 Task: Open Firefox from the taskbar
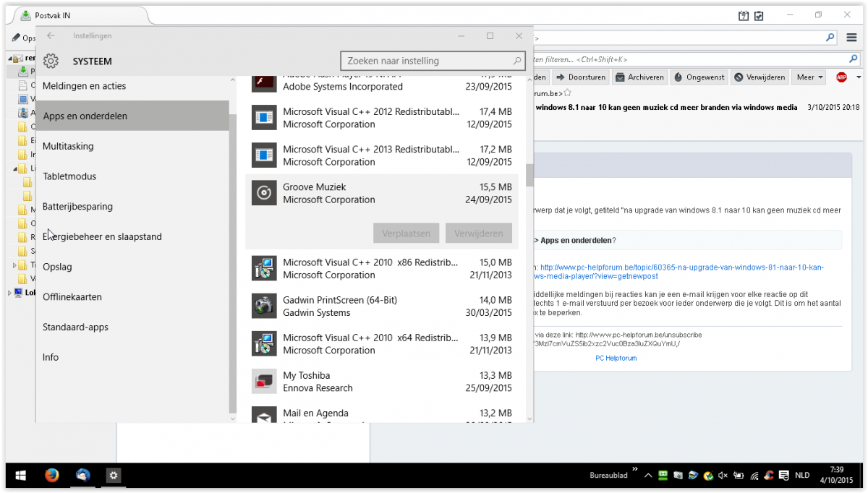[x=51, y=475]
